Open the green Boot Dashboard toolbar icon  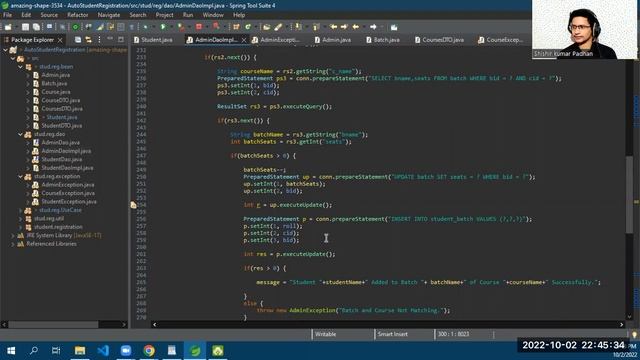(75, 27)
